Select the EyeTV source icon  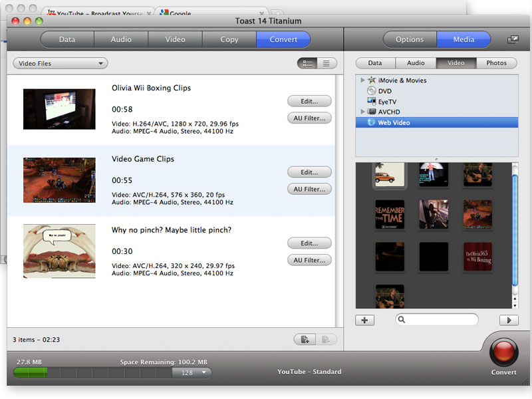[371, 102]
